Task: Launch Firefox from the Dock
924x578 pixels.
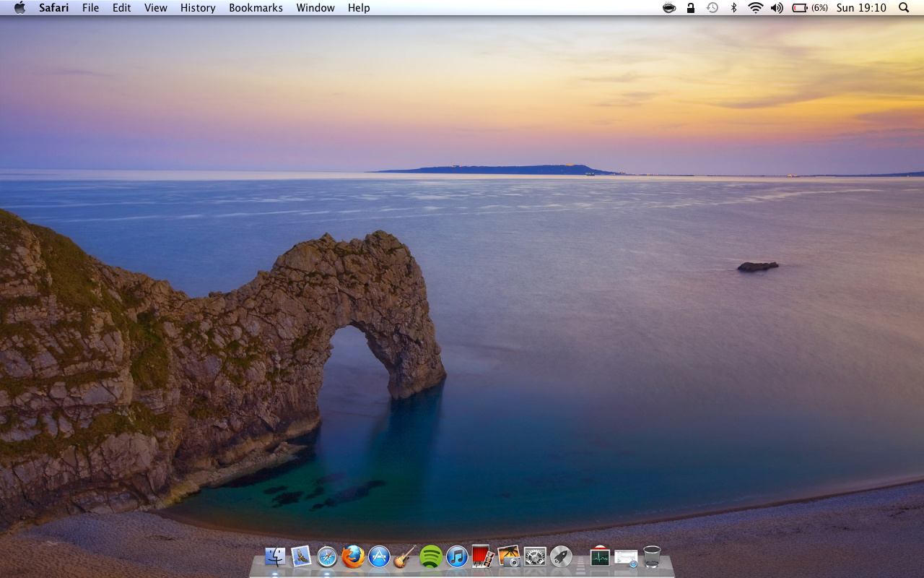Action: 353,556
